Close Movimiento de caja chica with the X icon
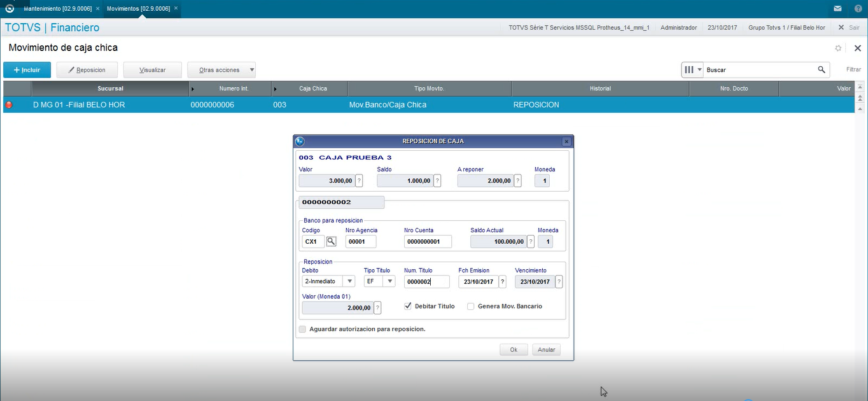868x401 pixels. pos(857,48)
